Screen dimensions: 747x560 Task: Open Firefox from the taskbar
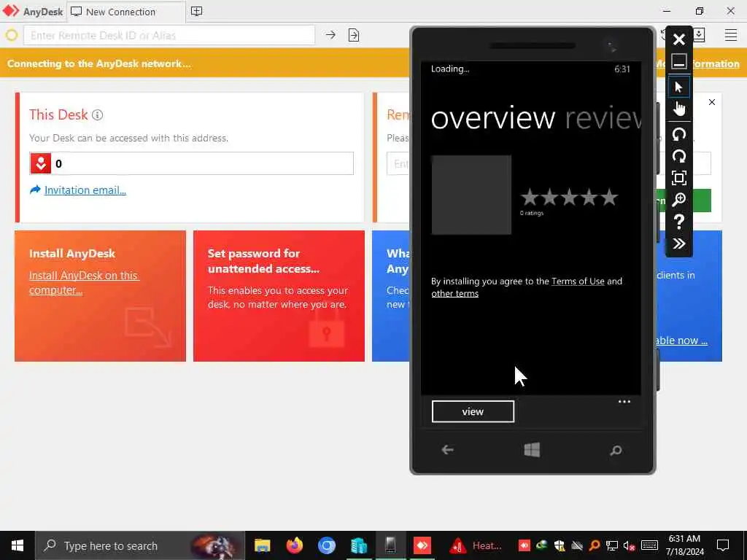click(295, 545)
